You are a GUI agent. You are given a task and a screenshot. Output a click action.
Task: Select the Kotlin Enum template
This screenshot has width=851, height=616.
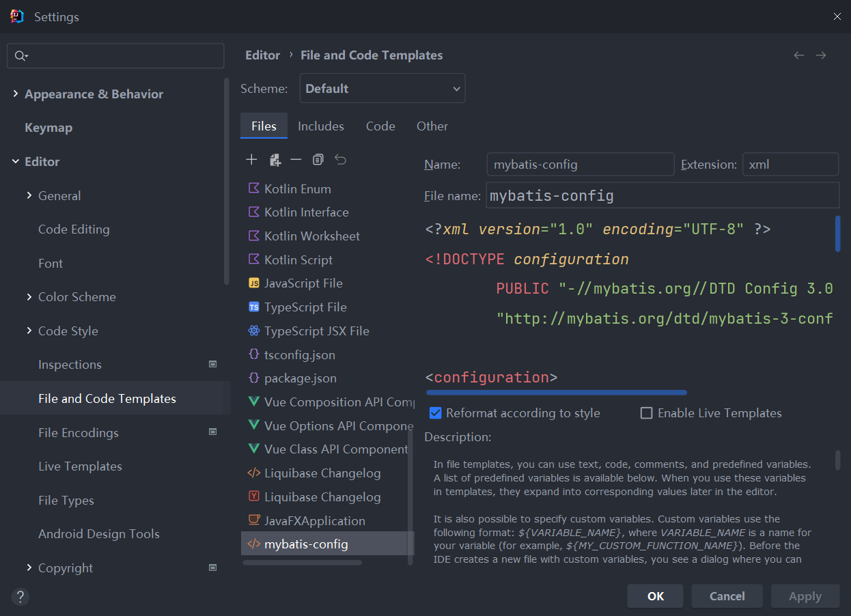coord(297,189)
